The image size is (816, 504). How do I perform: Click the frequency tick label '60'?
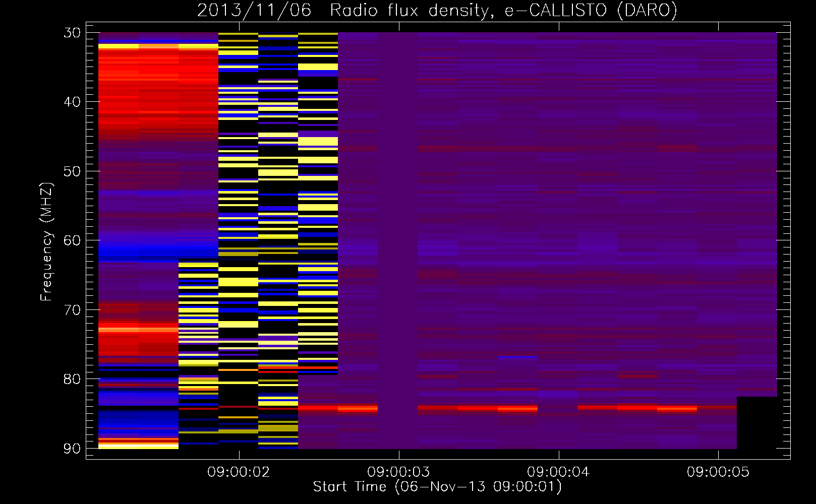72,240
